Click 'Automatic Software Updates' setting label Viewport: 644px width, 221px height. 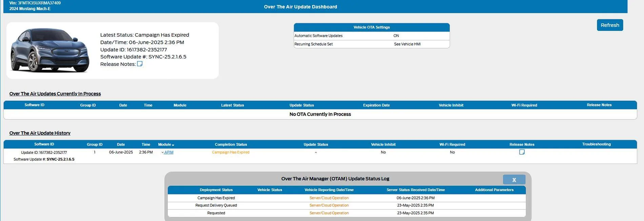coord(318,36)
